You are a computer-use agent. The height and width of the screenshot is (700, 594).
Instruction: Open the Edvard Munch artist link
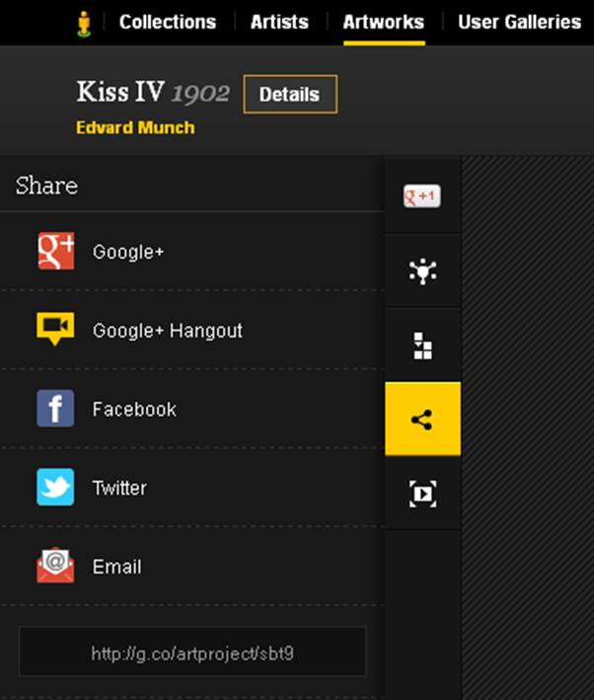[x=135, y=127]
